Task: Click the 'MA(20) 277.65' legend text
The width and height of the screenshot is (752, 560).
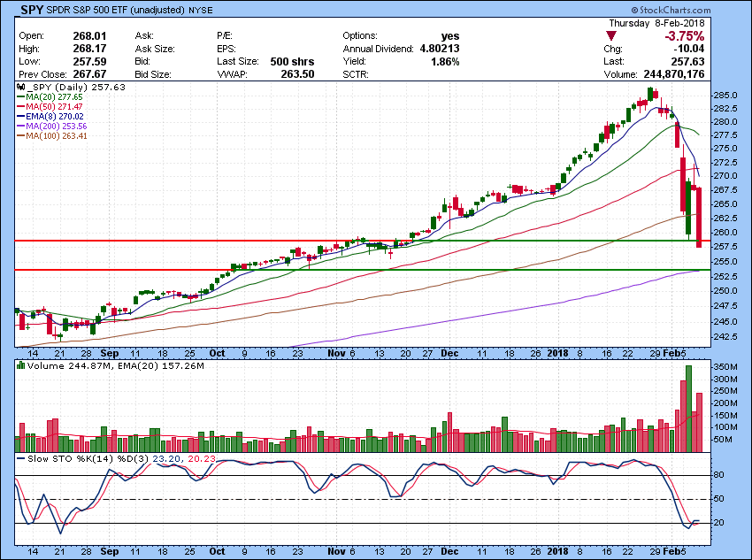Action: 54,96
